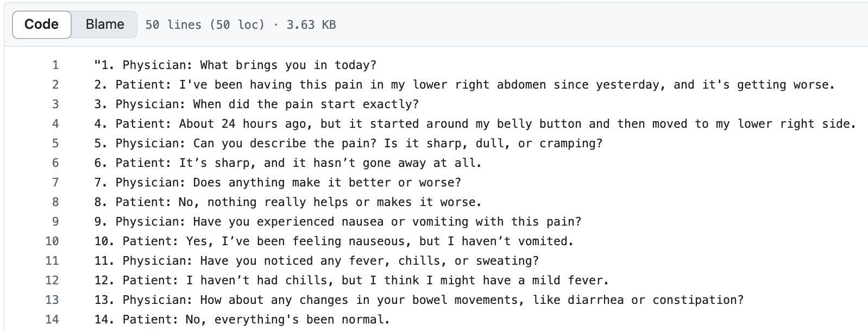The height and width of the screenshot is (330, 868).
Task: Click the line about nausea or vomiting
Action: 337,222
